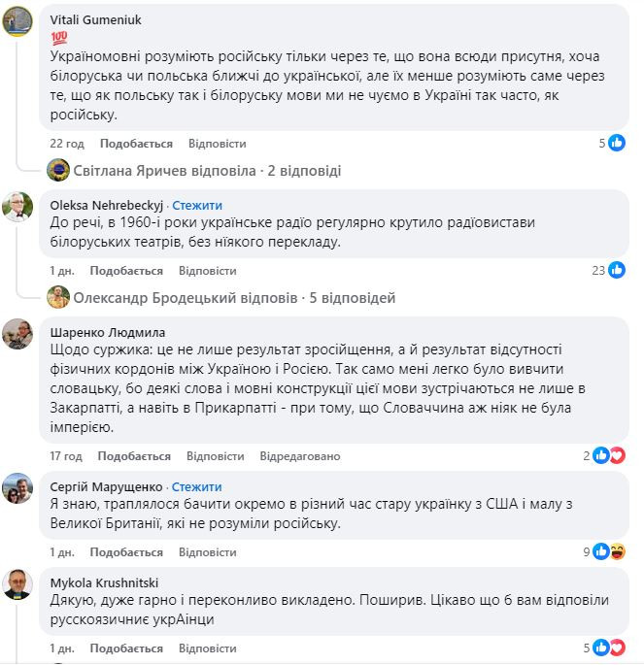
Task: Open Vitali Gumeniuk's profile picture
Action: point(17,21)
